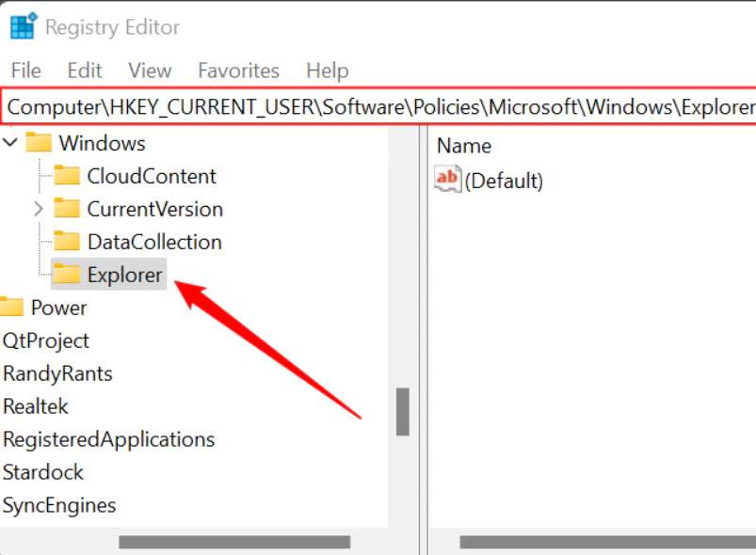Open the File menu

26,71
